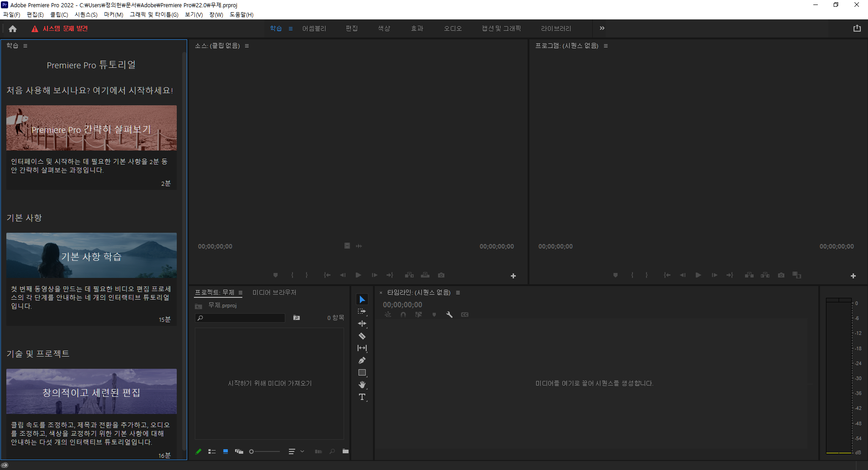868x470 pixels.
Task: Click Export Frame camera in Source monitor
Action: pos(441,275)
